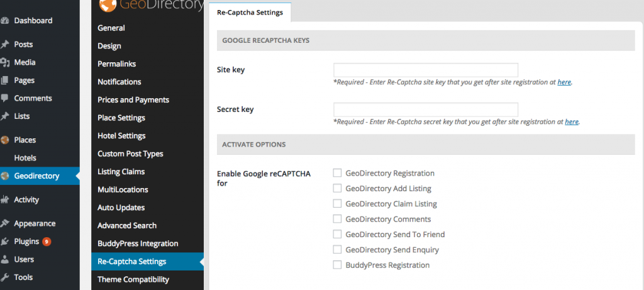Screen dimensions: 644x290
Task: Follow the 'here' link under Secret key
Action: [x=572, y=121]
